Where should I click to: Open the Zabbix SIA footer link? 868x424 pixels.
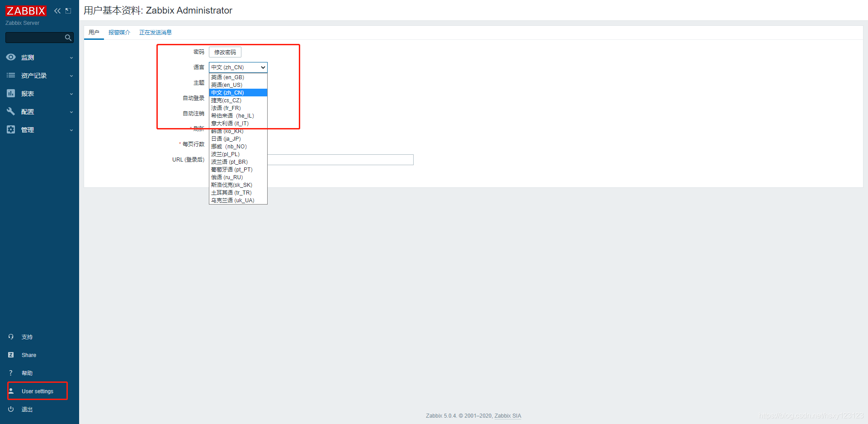tap(508, 416)
